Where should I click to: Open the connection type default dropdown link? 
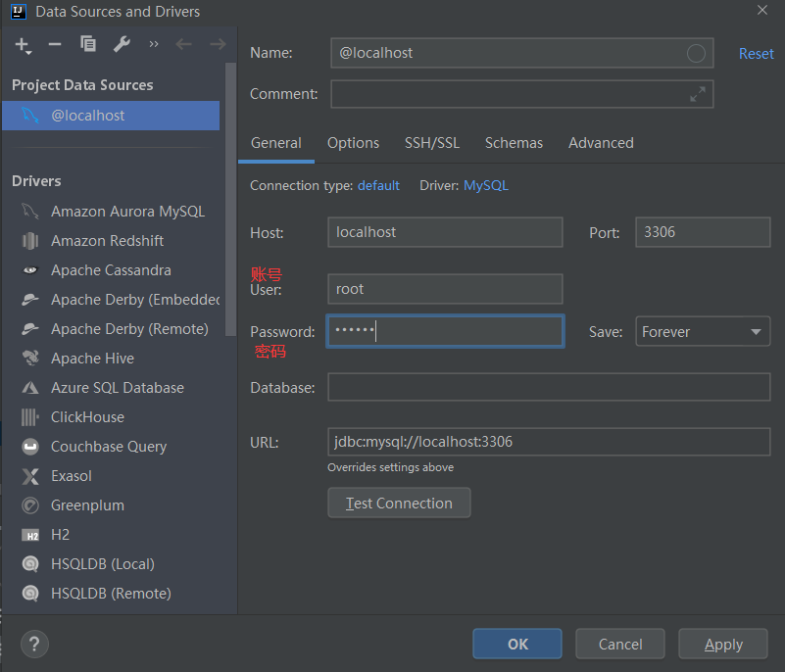378,185
